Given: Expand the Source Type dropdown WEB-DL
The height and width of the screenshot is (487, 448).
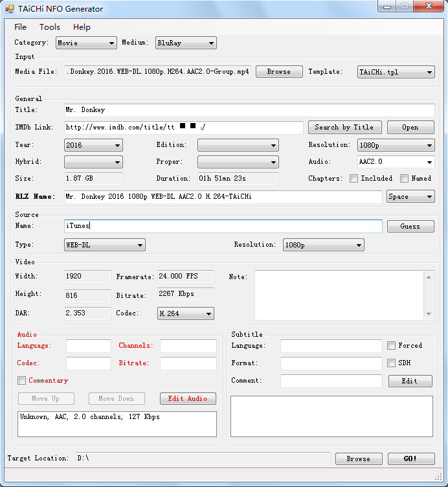Looking at the screenshot, I should [x=105, y=245].
